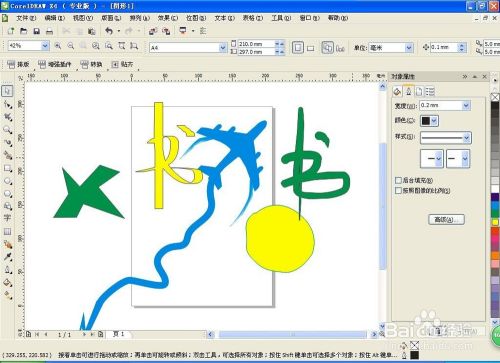This screenshot has width=500, height=363.
Task: Select the Interactive Blend tool
Action: pos(8,244)
